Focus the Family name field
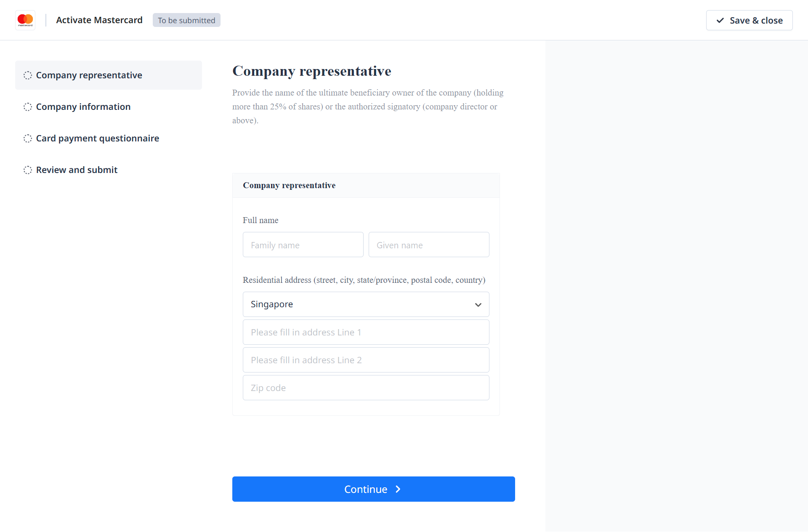Viewport: 808px width, 532px height. (303, 245)
